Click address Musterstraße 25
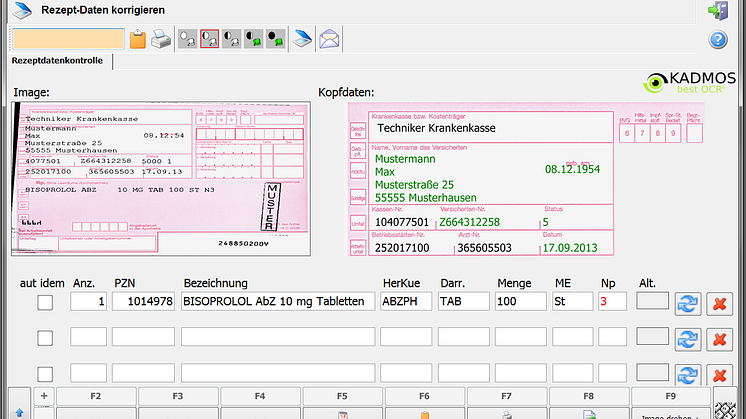The height and width of the screenshot is (419, 746). pos(414,185)
